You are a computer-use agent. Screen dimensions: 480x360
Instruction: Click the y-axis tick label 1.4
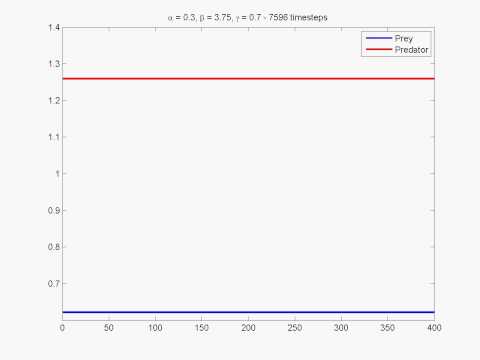[54, 27]
